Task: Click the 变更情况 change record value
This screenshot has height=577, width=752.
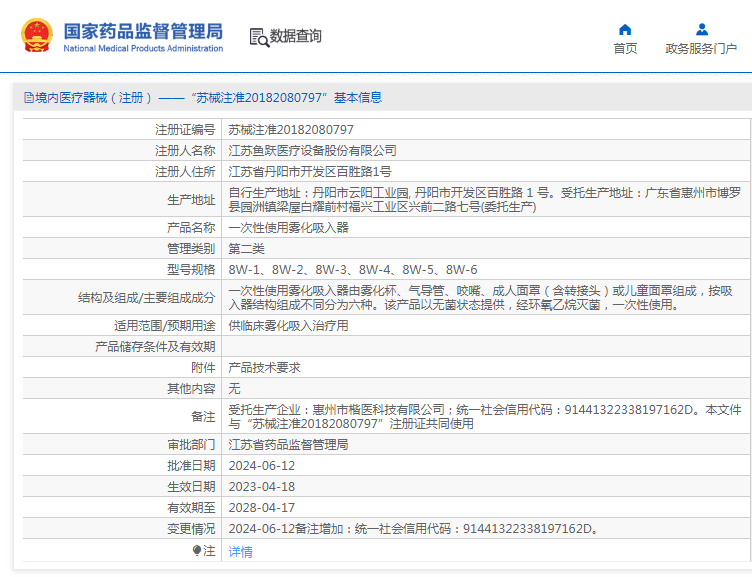Action: click(x=413, y=529)
